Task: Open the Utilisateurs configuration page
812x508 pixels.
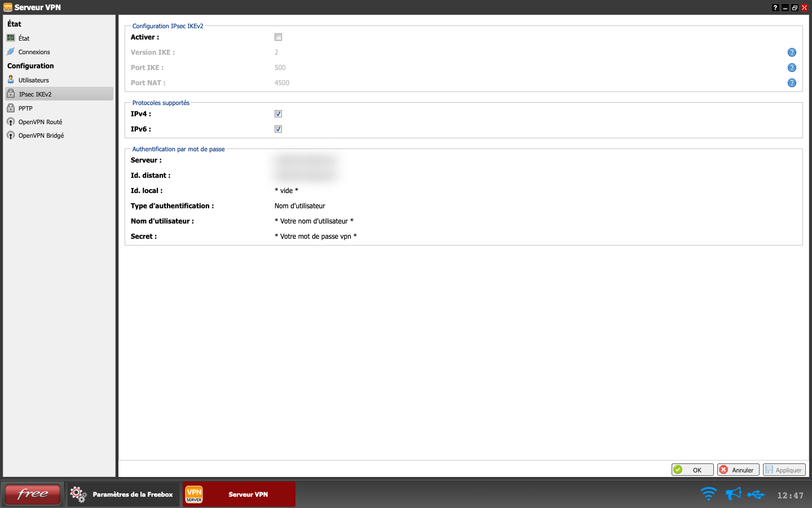Action: [x=59, y=80]
